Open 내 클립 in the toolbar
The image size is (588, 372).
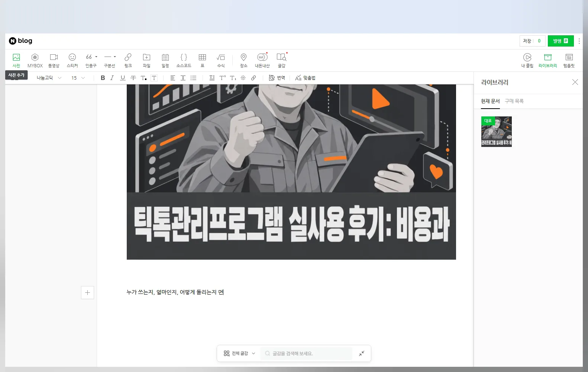pos(527,60)
